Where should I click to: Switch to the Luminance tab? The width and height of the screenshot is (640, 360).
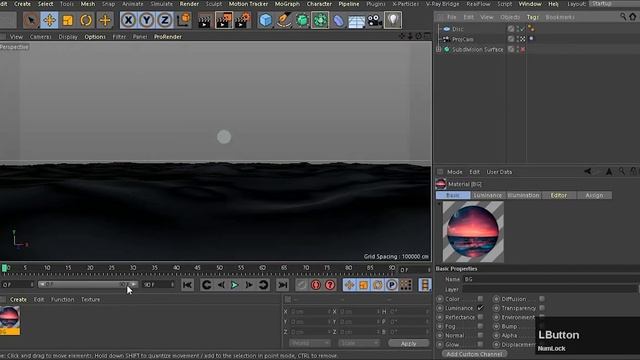pyautogui.click(x=488, y=196)
